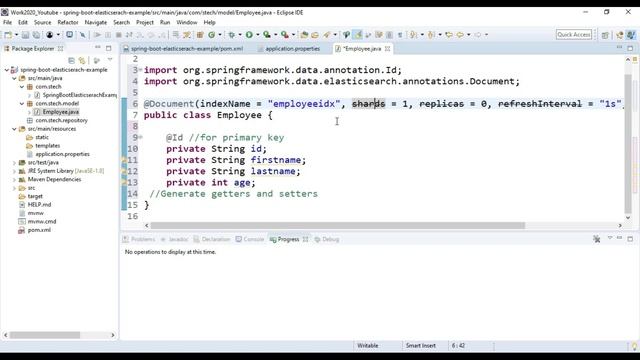Click Remove All Finished Operations icon
Viewport: 640px width, 360px height.
(x=597, y=239)
